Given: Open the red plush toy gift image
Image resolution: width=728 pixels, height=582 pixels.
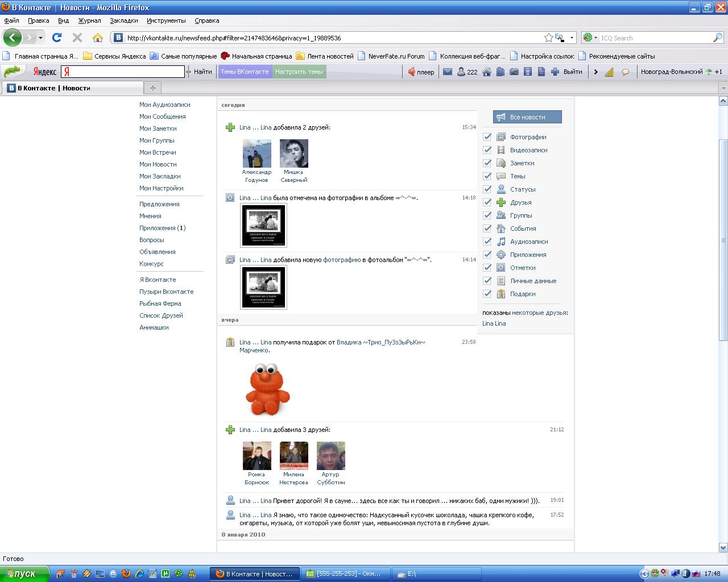Looking at the screenshot, I should 268,389.
